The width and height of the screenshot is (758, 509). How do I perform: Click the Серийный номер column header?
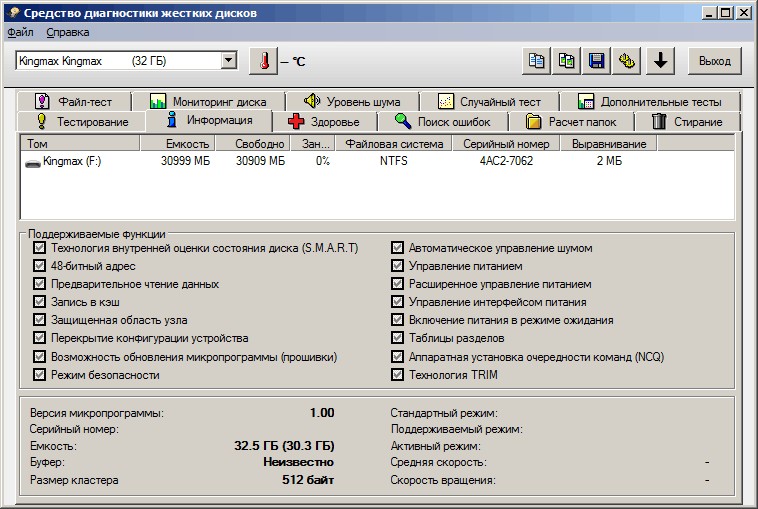[x=506, y=144]
